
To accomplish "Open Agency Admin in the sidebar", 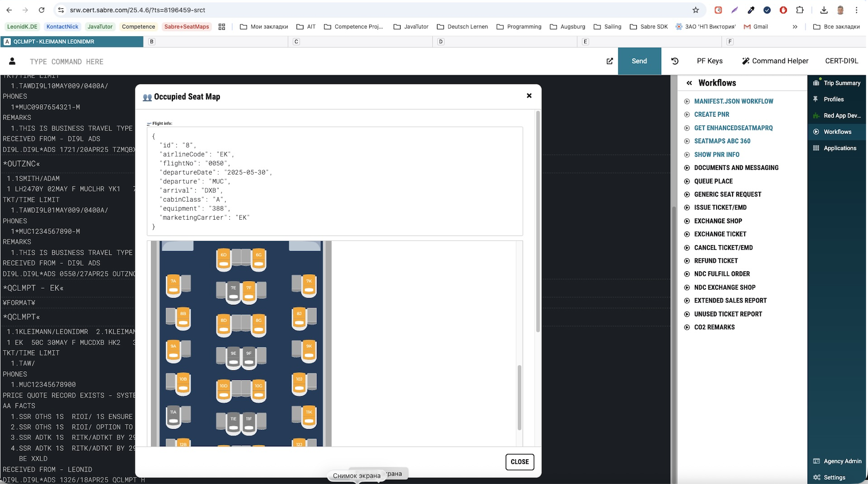I will (837, 461).
